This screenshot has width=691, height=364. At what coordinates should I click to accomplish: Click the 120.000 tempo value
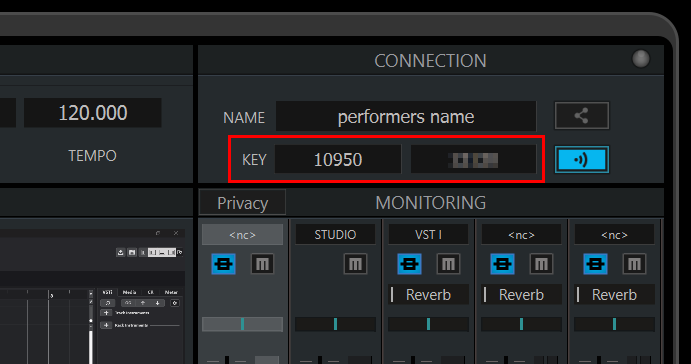click(93, 113)
